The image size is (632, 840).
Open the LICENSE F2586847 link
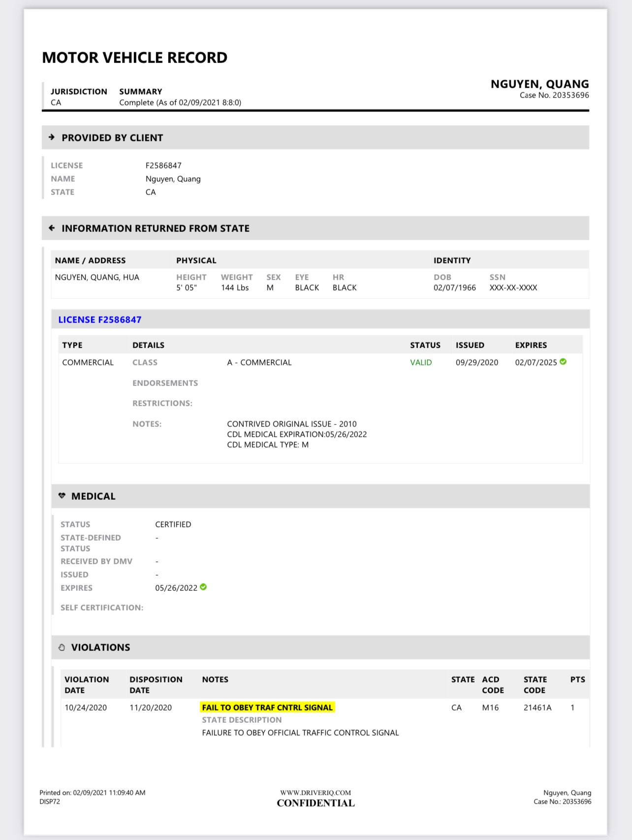coord(100,320)
